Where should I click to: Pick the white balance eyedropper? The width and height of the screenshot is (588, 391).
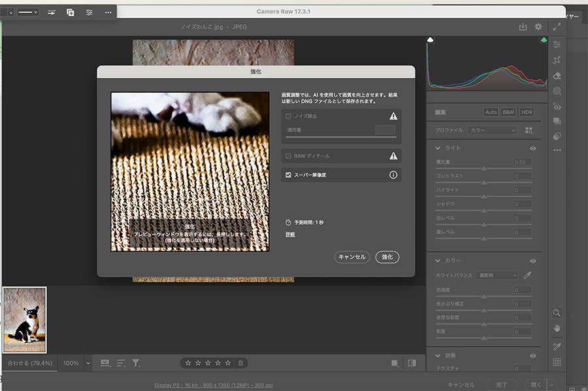pos(528,275)
